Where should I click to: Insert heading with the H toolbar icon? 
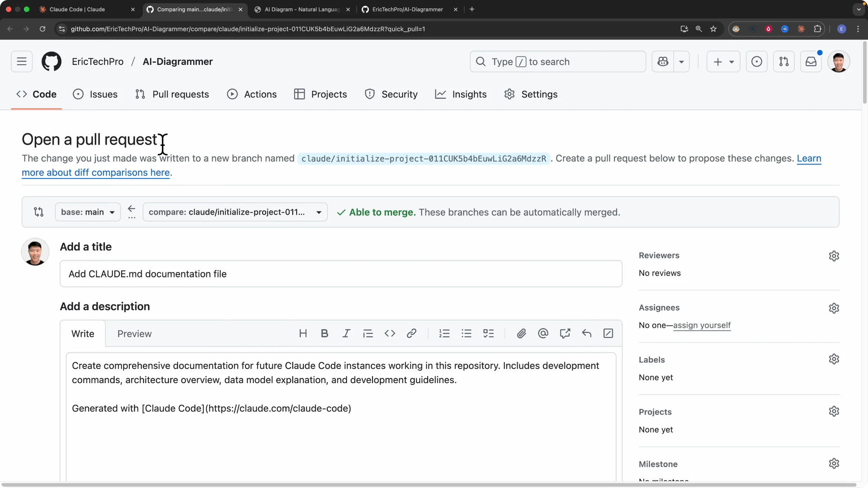(303, 333)
